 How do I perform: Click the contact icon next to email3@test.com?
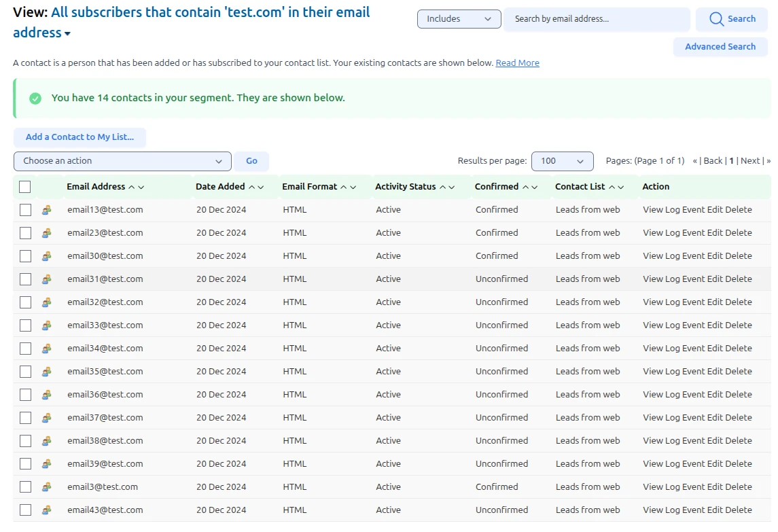pyautogui.click(x=47, y=487)
